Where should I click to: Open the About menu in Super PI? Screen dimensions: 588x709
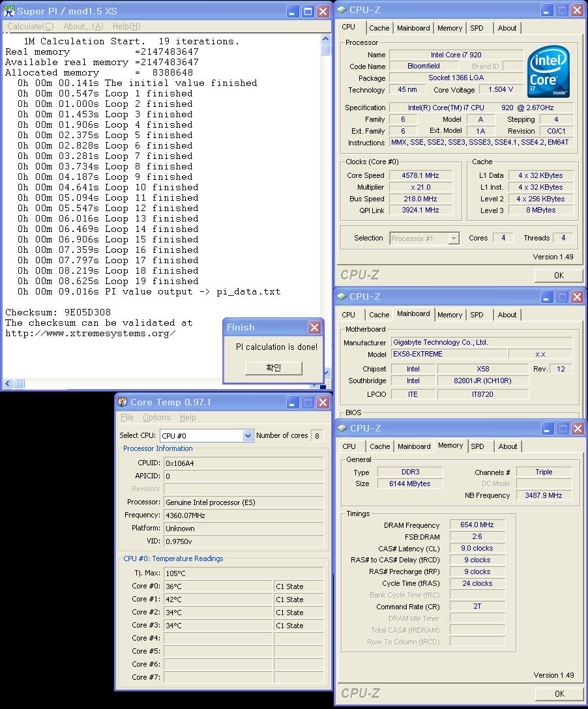[x=83, y=26]
